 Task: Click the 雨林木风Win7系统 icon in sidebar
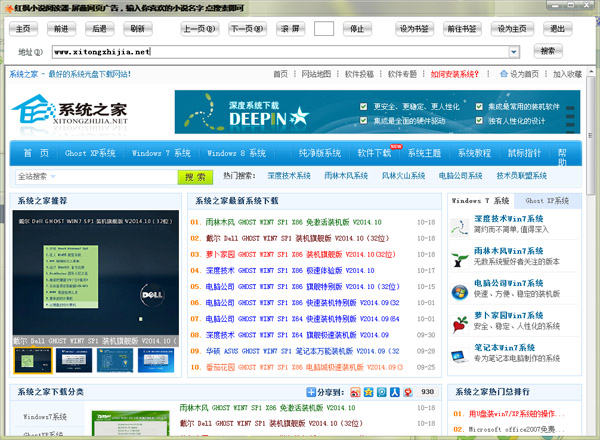tap(460, 257)
